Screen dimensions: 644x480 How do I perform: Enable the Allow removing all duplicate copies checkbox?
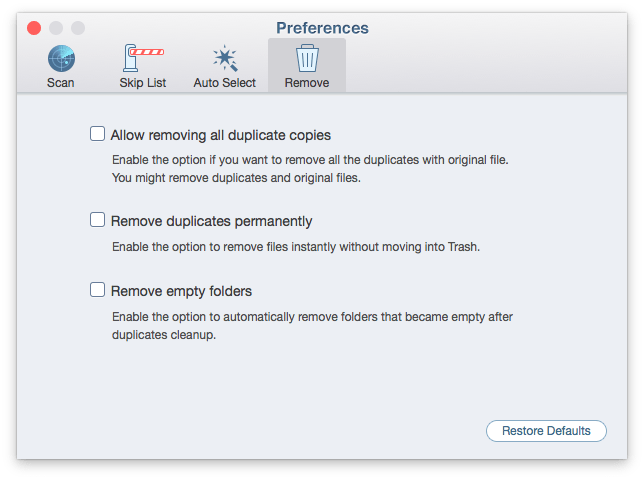click(97, 134)
